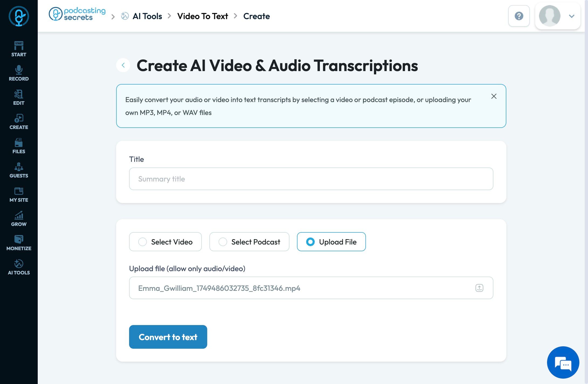588x384 pixels.
Task: Go to the Files sidebar icon
Action: point(19,146)
